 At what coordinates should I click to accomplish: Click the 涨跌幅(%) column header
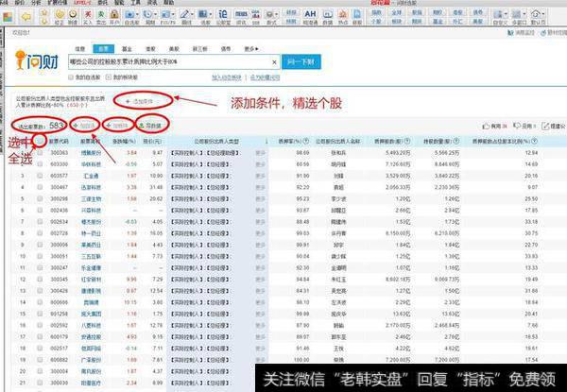tap(124, 141)
